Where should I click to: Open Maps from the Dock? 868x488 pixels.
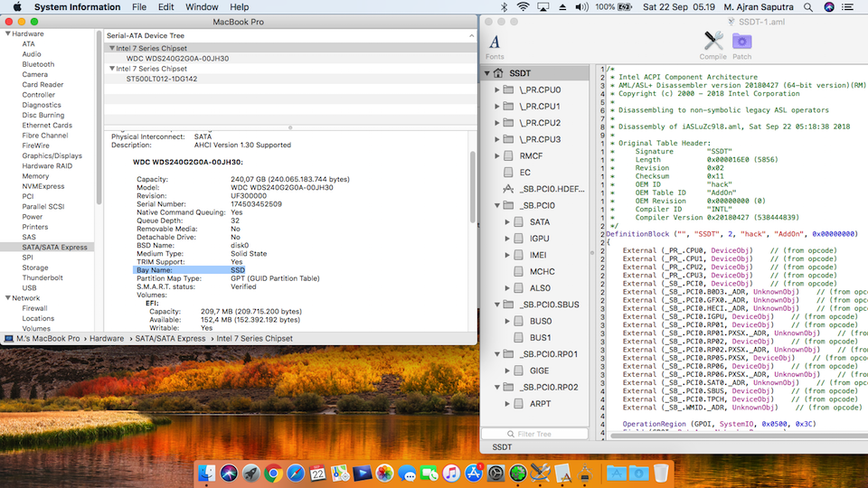[x=340, y=473]
